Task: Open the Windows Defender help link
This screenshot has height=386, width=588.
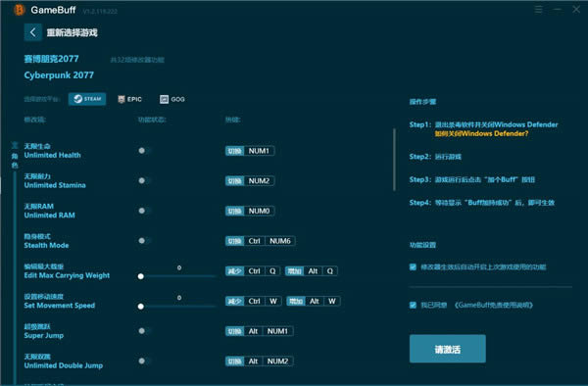Action: point(481,134)
